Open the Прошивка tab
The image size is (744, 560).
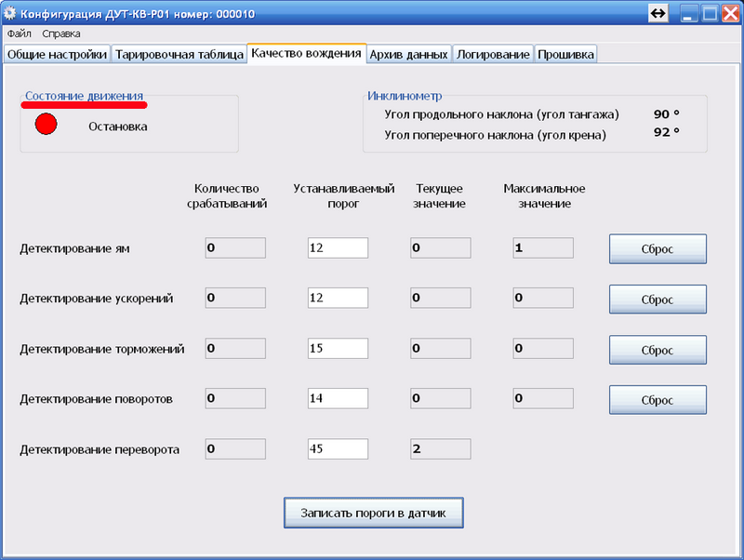565,54
